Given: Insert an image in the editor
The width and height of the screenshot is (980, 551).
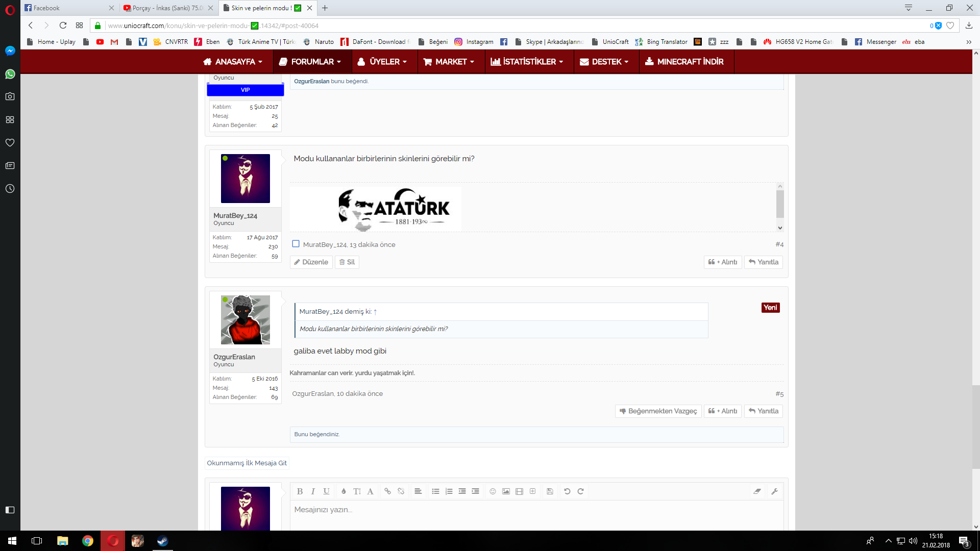Looking at the screenshot, I should pyautogui.click(x=506, y=491).
